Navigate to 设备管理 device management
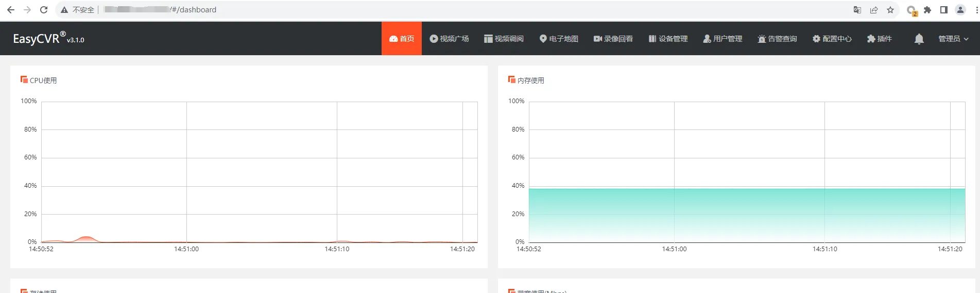This screenshot has width=980, height=293. pos(668,39)
